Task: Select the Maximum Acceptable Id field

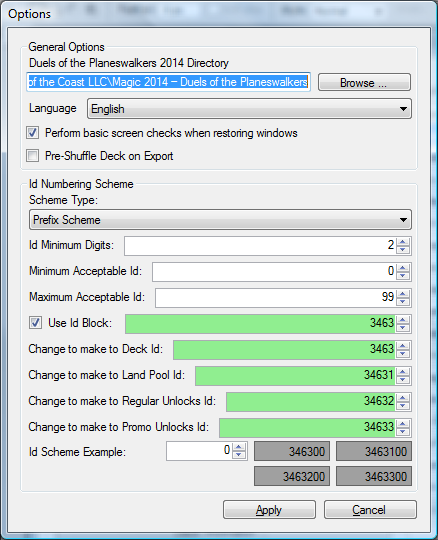Action: [276, 298]
